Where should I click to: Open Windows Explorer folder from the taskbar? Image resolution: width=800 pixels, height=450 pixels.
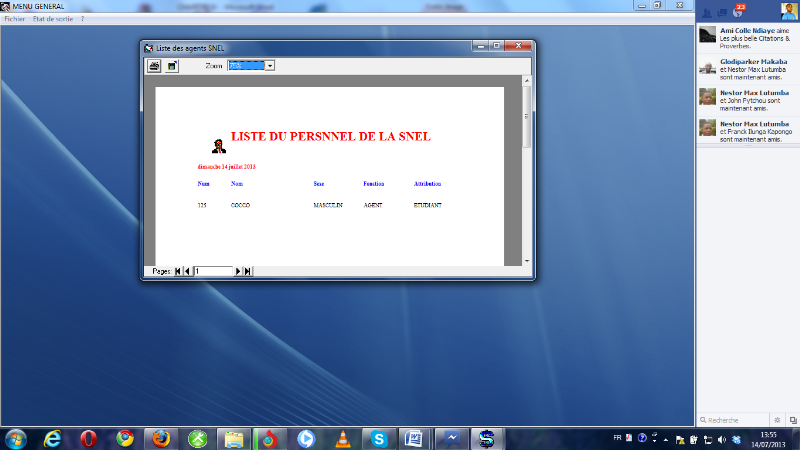(x=234, y=439)
